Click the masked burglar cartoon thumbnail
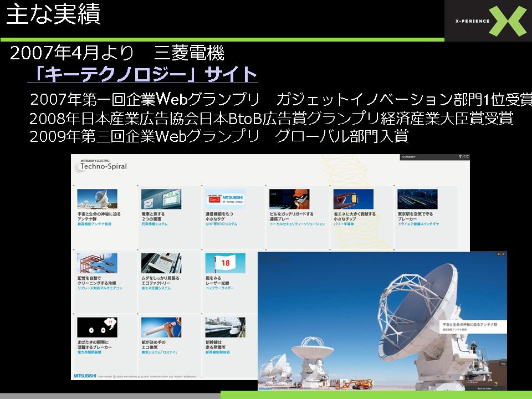532x399 pixels. tap(289, 199)
